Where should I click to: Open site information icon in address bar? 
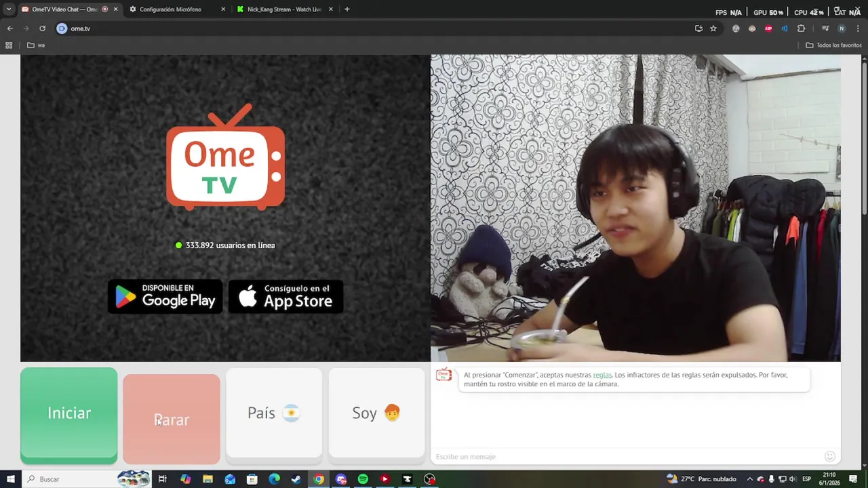click(x=62, y=28)
